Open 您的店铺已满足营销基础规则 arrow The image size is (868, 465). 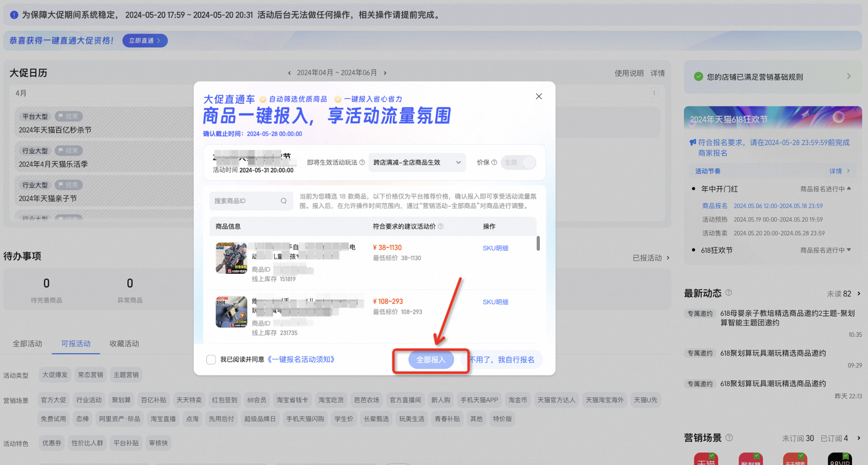tap(849, 77)
